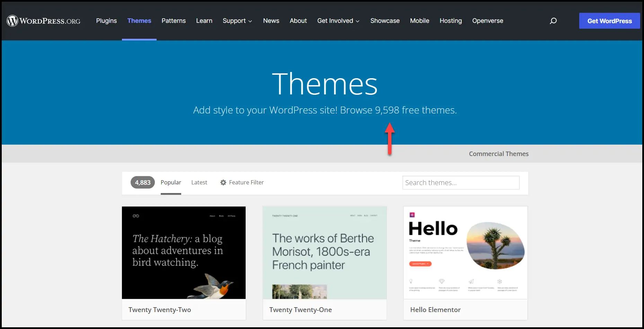Open the Plugins menu item

[x=106, y=21]
